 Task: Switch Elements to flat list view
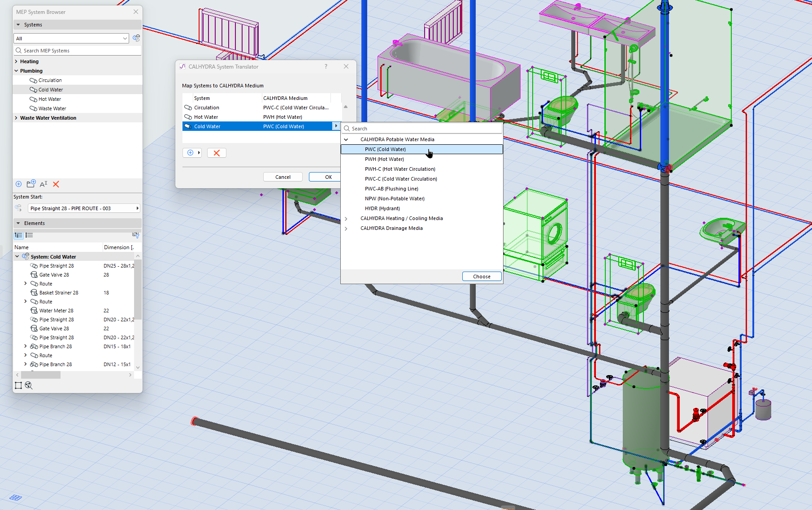click(x=29, y=235)
